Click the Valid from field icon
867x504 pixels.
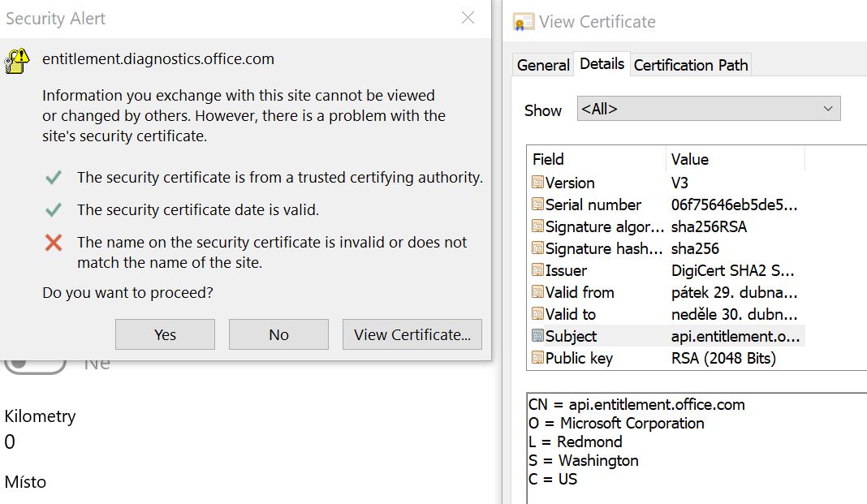point(537,292)
